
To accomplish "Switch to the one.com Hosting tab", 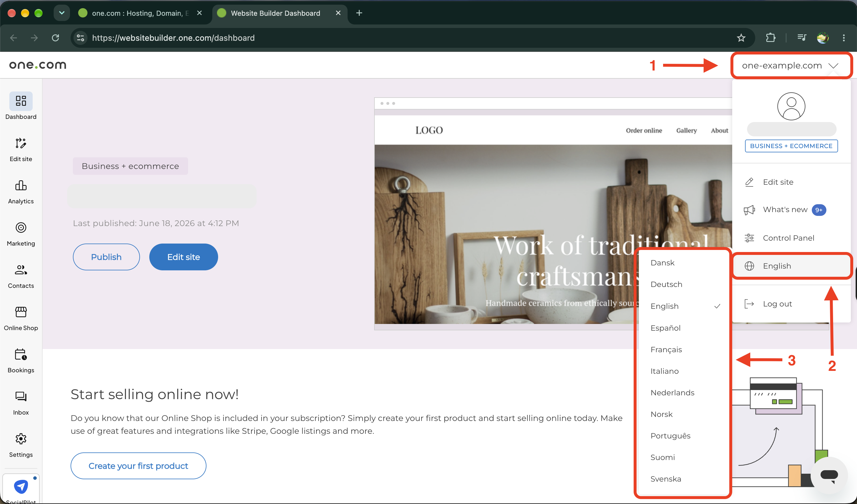I will [140, 13].
